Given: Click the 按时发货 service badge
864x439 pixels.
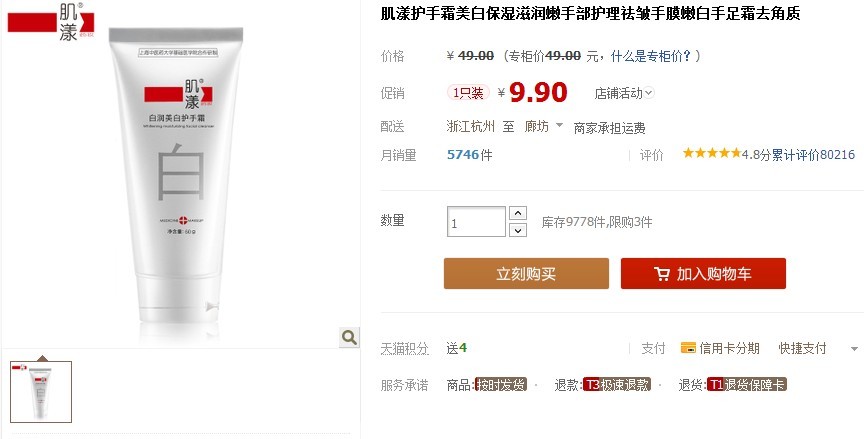Looking at the screenshot, I should [501, 384].
